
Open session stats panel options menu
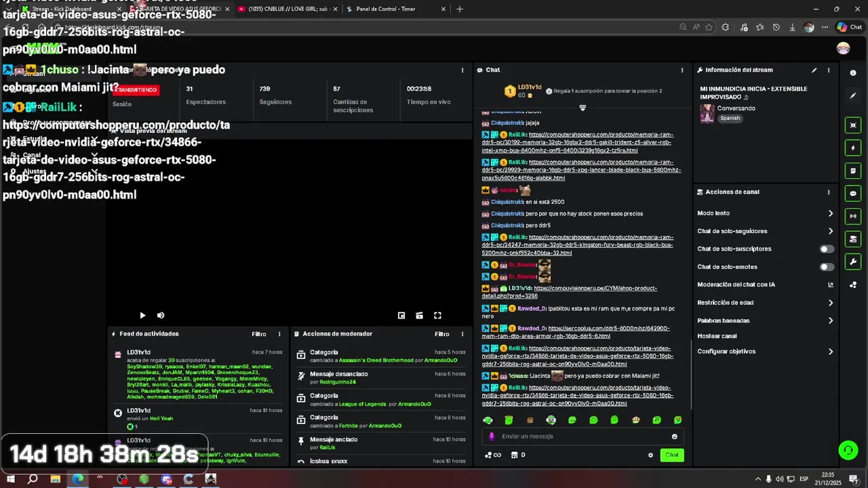coord(462,70)
